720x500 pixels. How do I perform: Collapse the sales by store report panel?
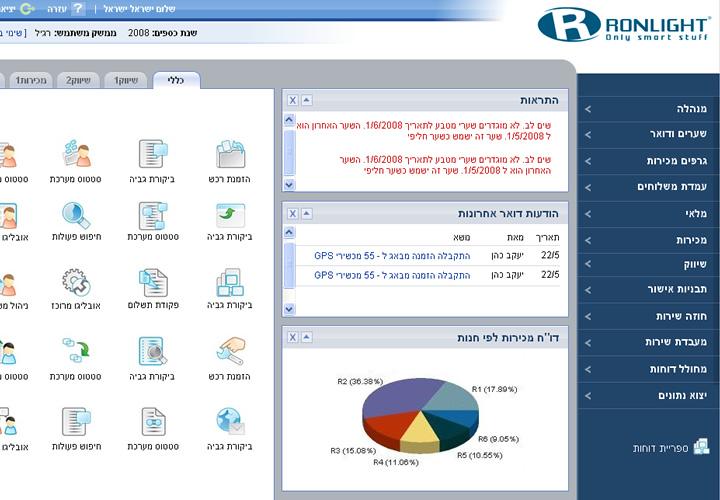(307, 337)
